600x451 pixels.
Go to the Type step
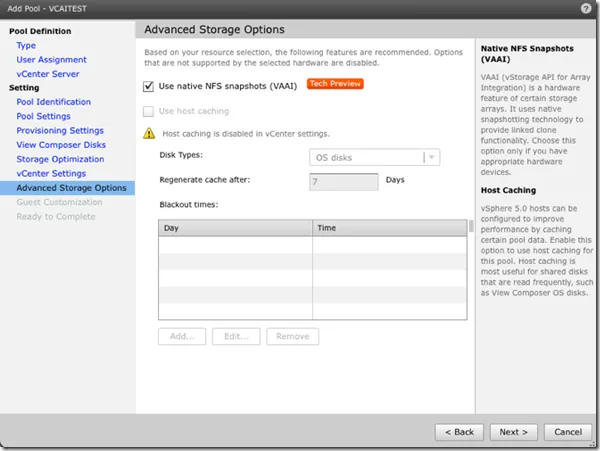click(26, 46)
